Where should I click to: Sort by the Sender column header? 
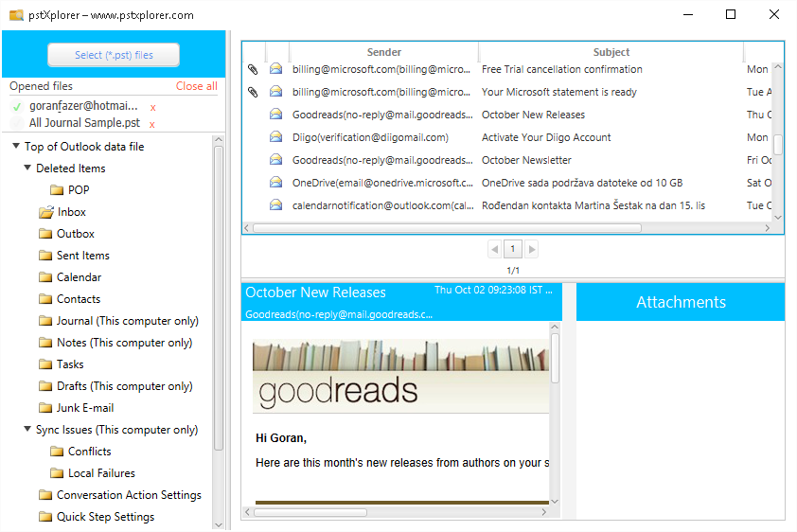(x=383, y=52)
